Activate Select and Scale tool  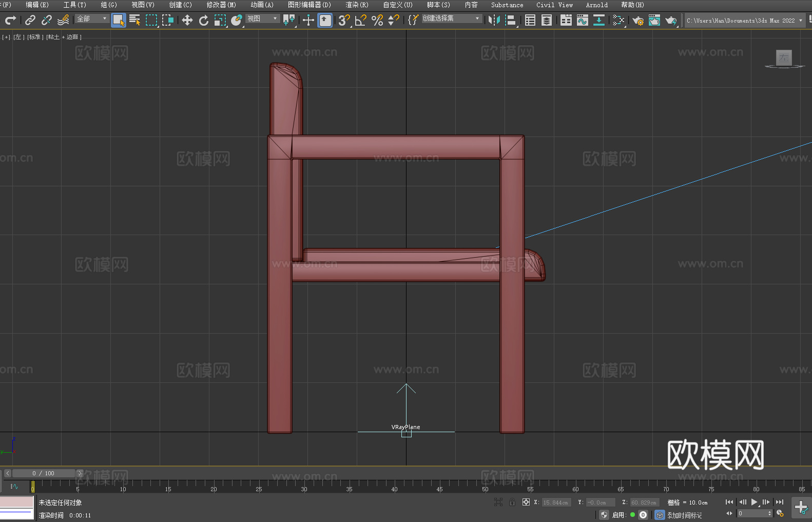point(220,20)
